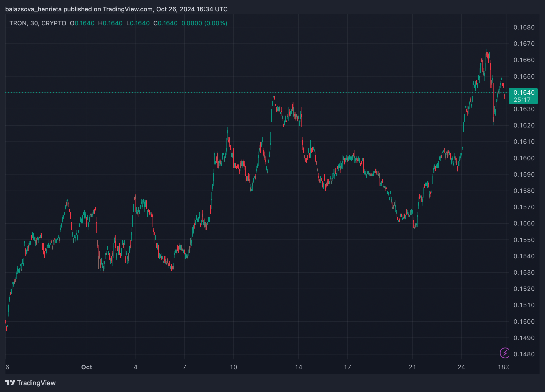Screen dimensions: 545x392
Task: Click the Oct label on time axis
Action: (x=87, y=367)
